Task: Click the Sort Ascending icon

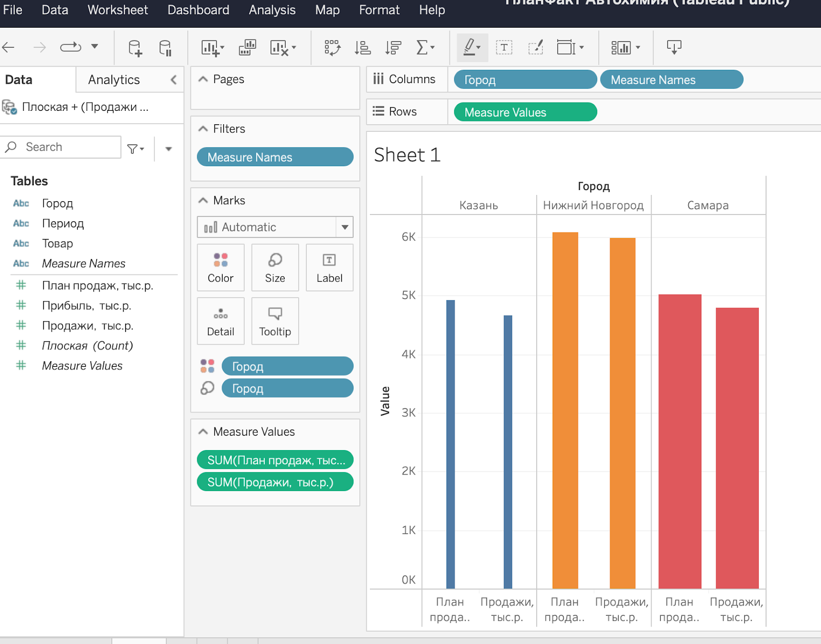Action: pos(363,48)
